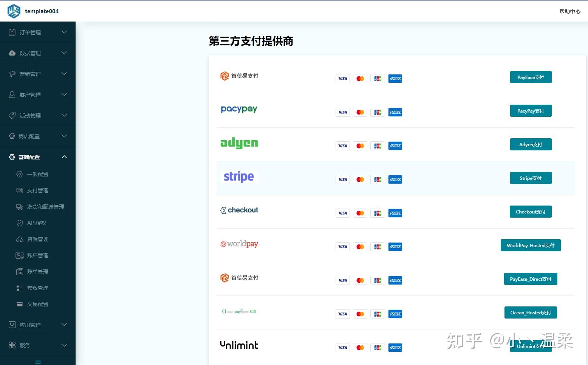Click the worldpay logo thumbnail

pos(239,244)
